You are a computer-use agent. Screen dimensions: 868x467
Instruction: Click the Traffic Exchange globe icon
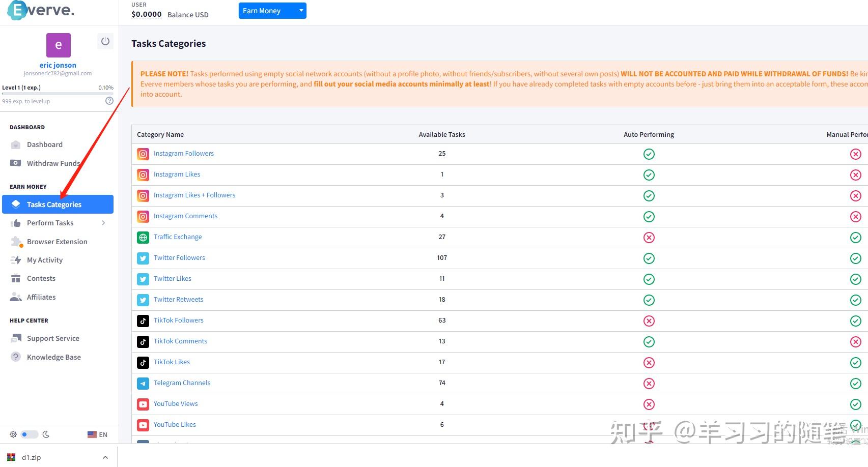point(143,237)
